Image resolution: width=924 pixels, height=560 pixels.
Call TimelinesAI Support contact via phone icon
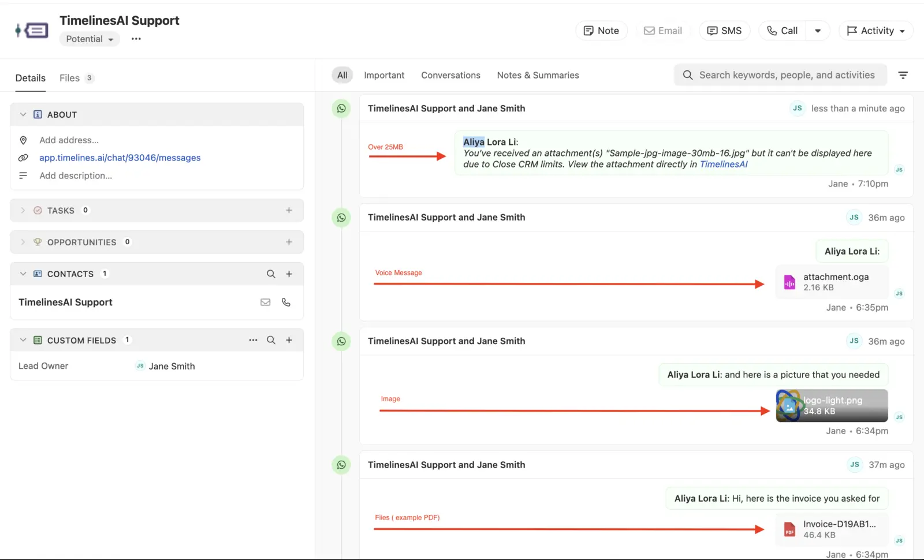(286, 302)
